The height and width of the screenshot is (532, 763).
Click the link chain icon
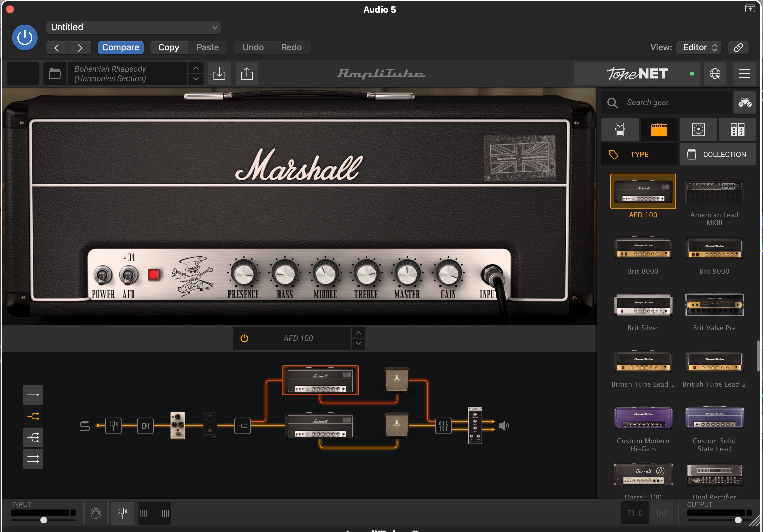(738, 47)
